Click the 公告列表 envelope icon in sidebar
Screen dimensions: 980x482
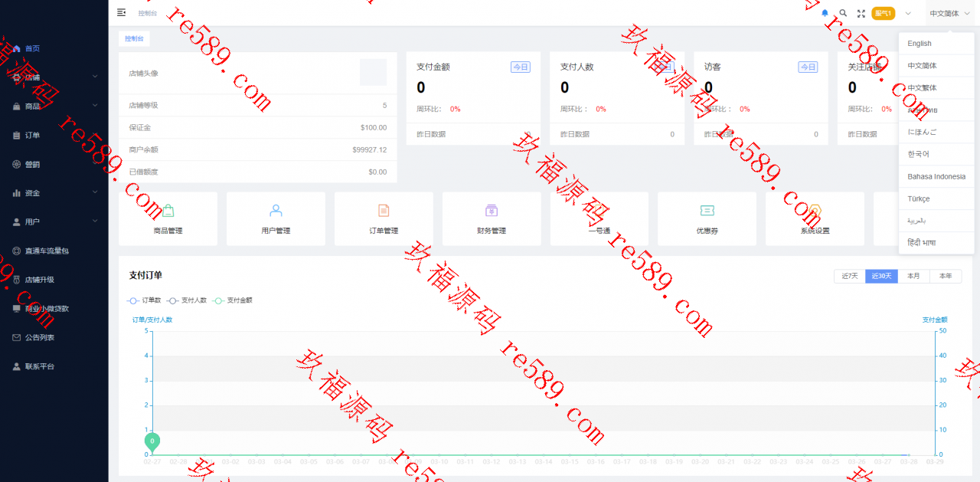click(x=17, y=337)
